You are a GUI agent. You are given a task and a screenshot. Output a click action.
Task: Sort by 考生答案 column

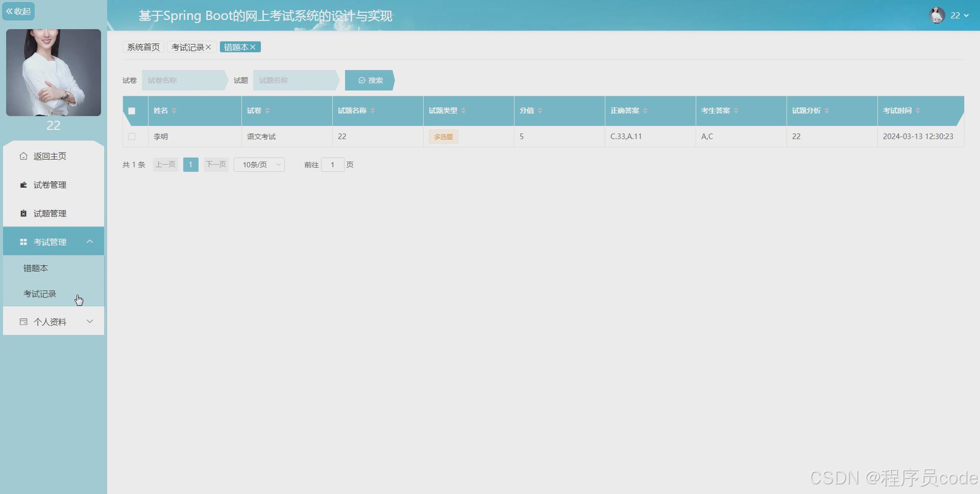pos(736,111)
